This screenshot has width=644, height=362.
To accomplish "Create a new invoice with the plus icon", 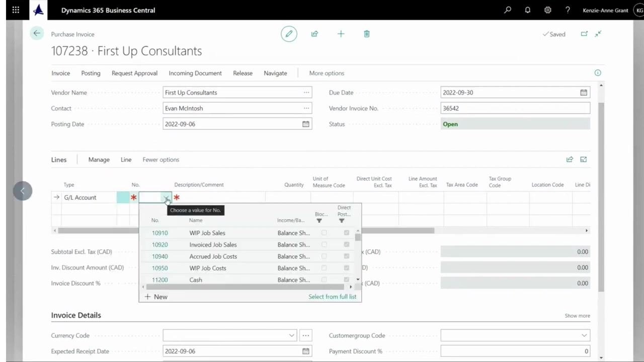I will click(x=341, y=34).
